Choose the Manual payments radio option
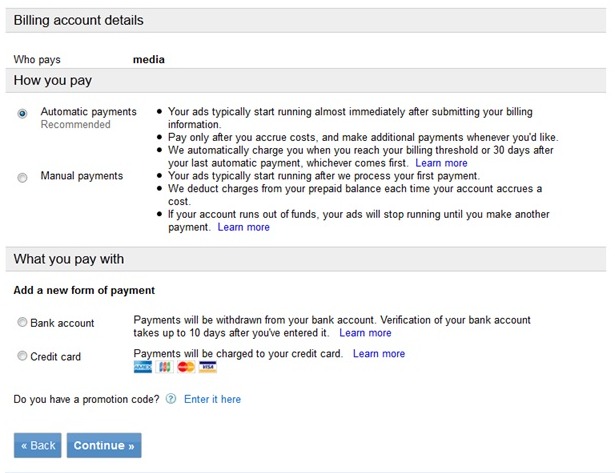This screenshot has height=473, width=615. point(22,178)
